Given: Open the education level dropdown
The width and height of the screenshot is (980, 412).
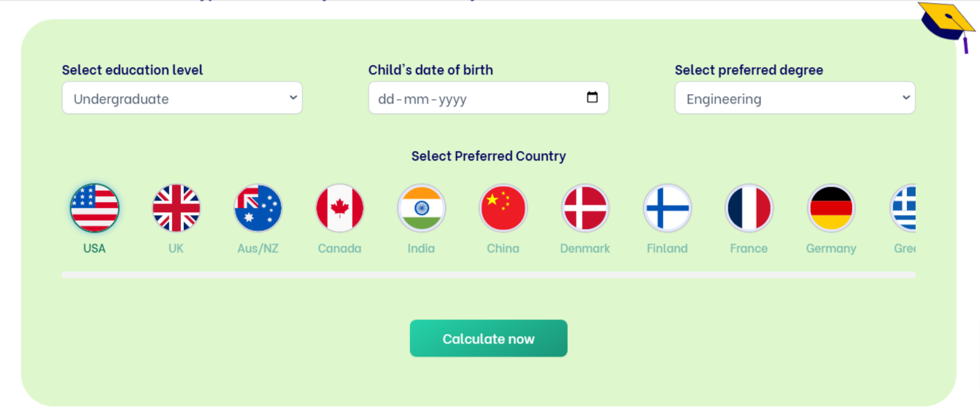Looking at the screenshot, I should (182, 98).
